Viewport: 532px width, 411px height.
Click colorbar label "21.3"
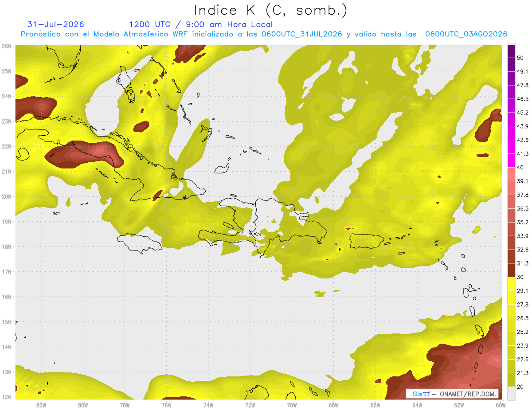(523, 372)
